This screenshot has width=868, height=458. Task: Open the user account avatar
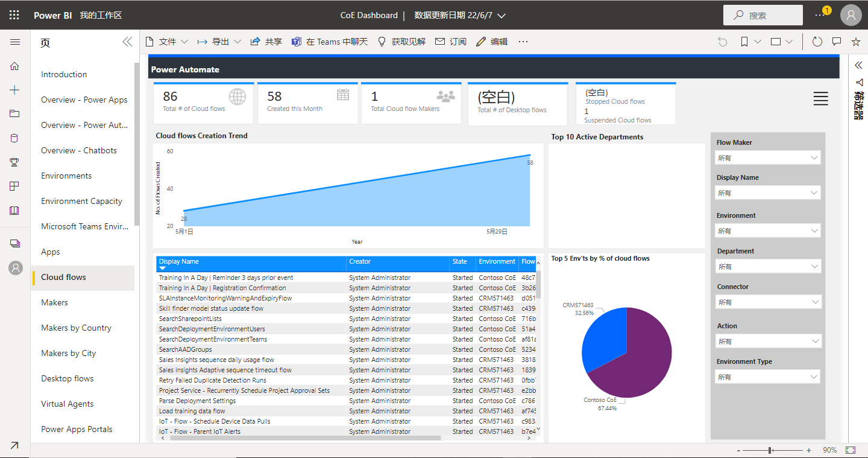pyautogui.click(x=851, y=15)
